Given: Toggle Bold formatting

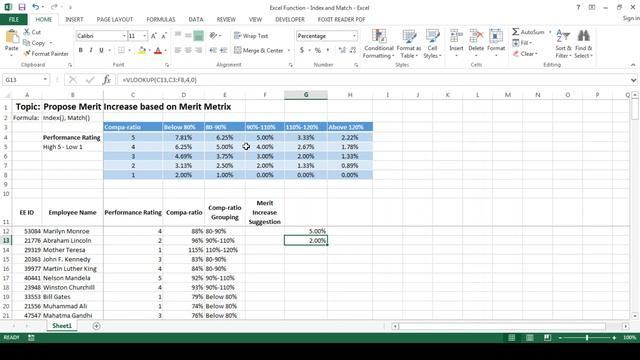Looking at the screenshot, I should (80, 50).
